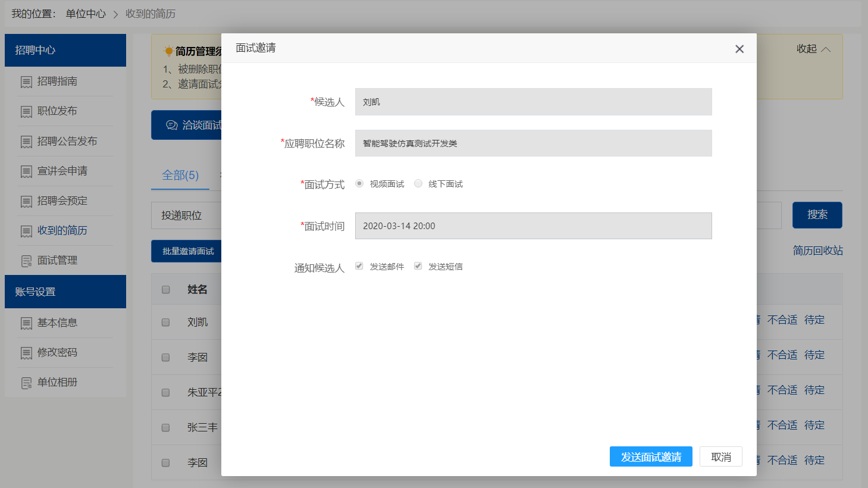Check the box next to 刘凯 row

coord(166,322)
